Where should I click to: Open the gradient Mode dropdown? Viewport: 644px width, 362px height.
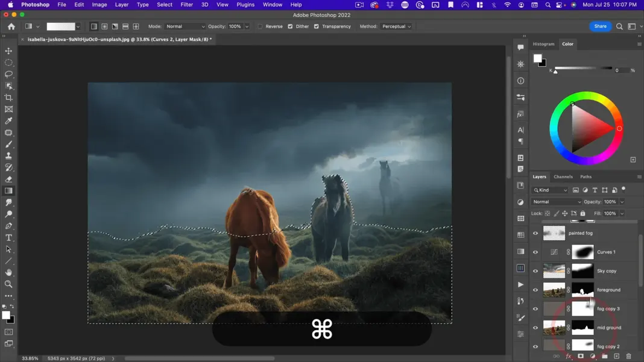185,27
